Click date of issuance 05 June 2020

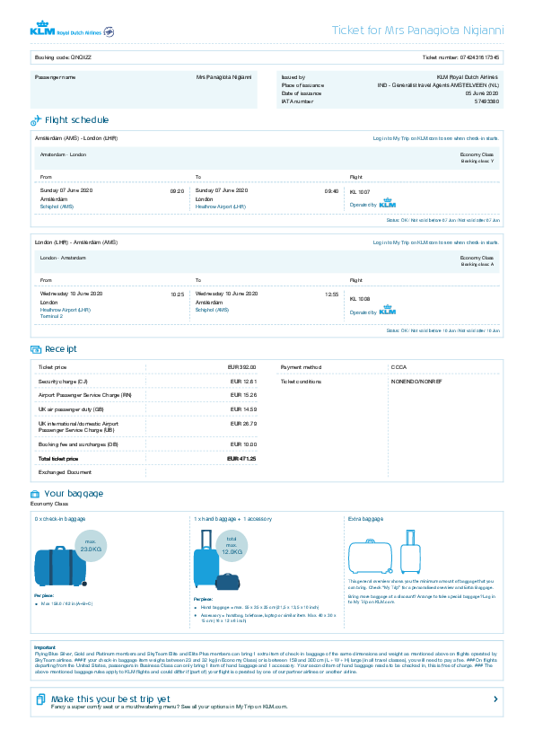click(482, 93)
